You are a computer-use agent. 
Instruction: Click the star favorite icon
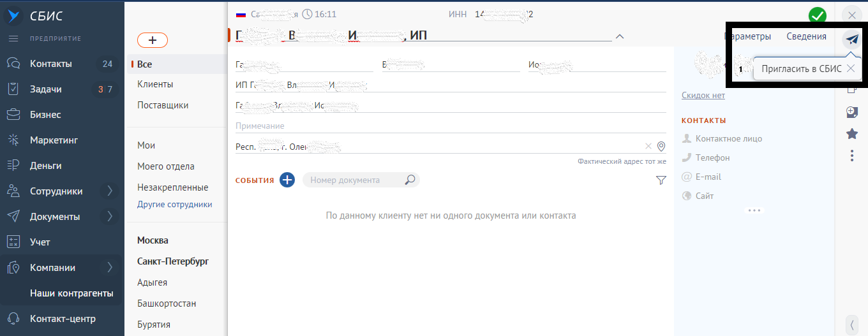click(851, 133)
